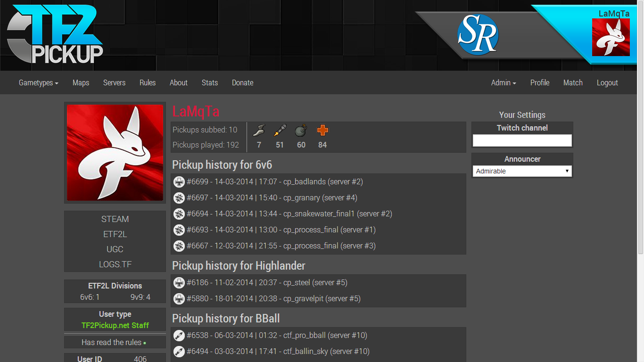Image resolution: width=644 pixels, height=362 pixels.
Task: Click Logout in the navigation bar
Action: click(x=607, y=82)
